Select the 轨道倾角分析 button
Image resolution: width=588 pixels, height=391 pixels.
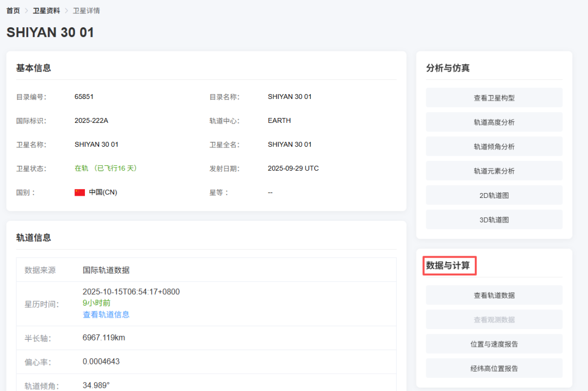point(494,147)
